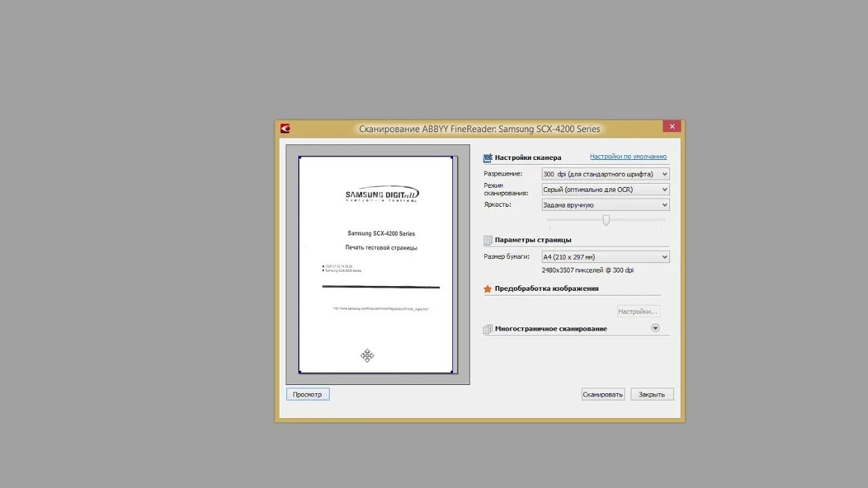Click the Просмотр preview button

click(308, 394)
